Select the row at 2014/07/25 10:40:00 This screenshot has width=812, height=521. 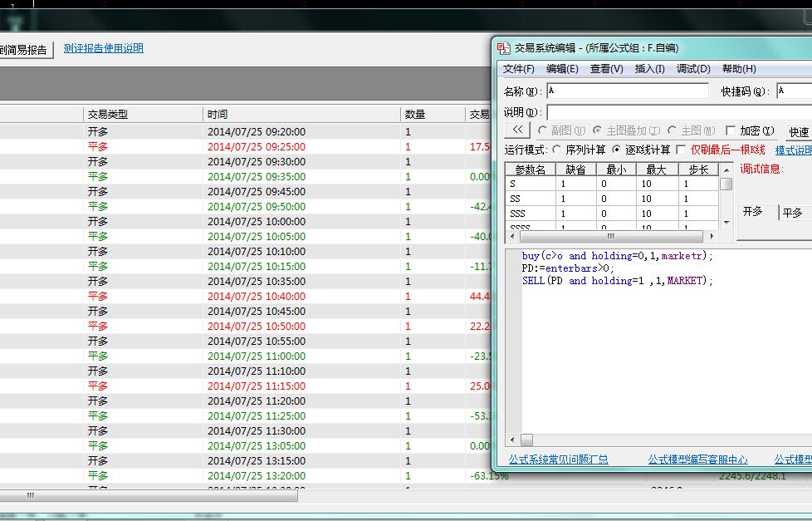tap(246, 297)
